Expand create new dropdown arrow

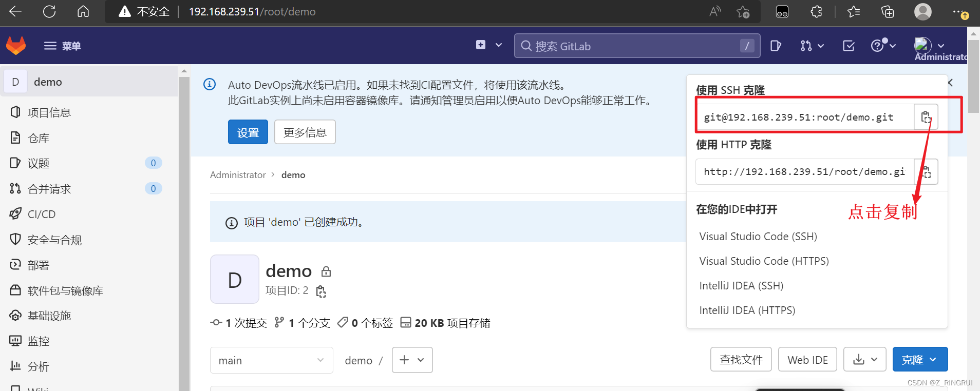(499, 45)
